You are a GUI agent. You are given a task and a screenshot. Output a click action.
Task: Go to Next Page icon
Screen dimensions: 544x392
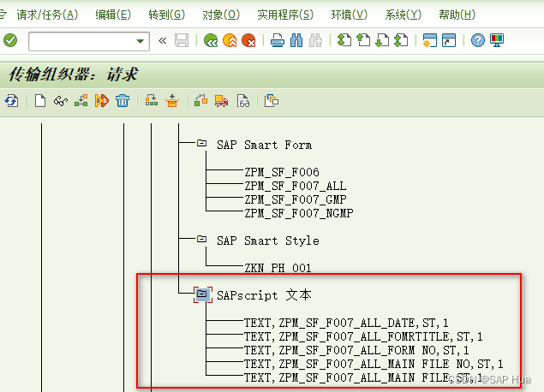coord(382,40)
